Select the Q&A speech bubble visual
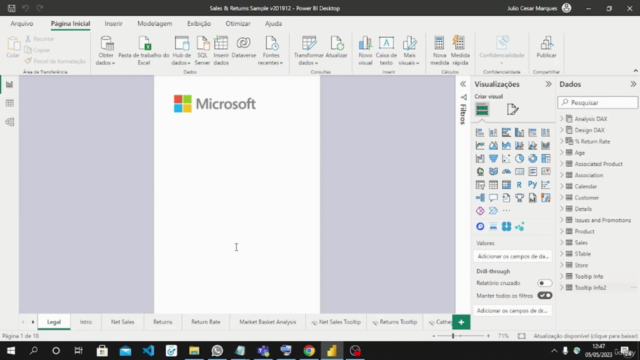Viewport: 640px width, 360px height. point(493,198)
